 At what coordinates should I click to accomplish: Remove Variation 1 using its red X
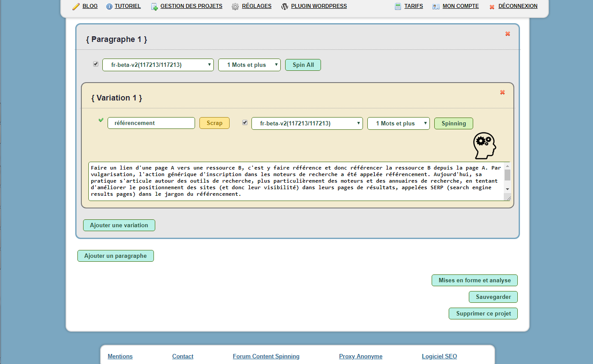502,92
